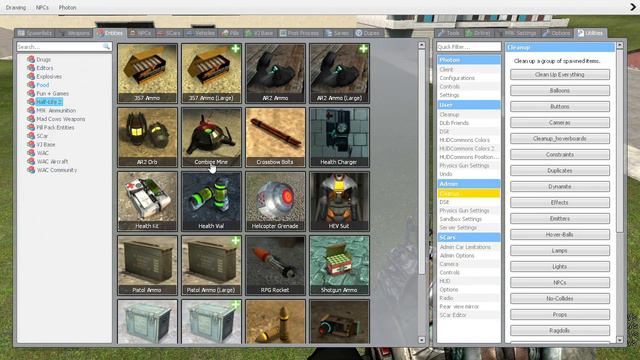640x360 pixels.
Task: Spawn the AR2 Ammo entity
Action: (276, 73)
